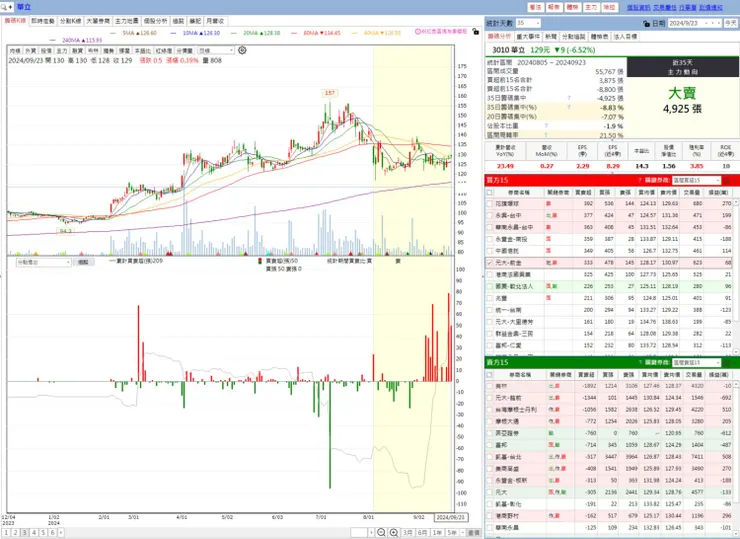Open chart settings target-gear icon beside 日線 dropdown

[242, 50]
